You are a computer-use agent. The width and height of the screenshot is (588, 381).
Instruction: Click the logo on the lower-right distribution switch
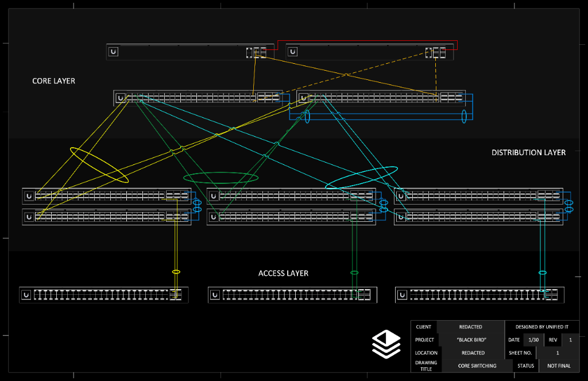(x=401, y=217)
